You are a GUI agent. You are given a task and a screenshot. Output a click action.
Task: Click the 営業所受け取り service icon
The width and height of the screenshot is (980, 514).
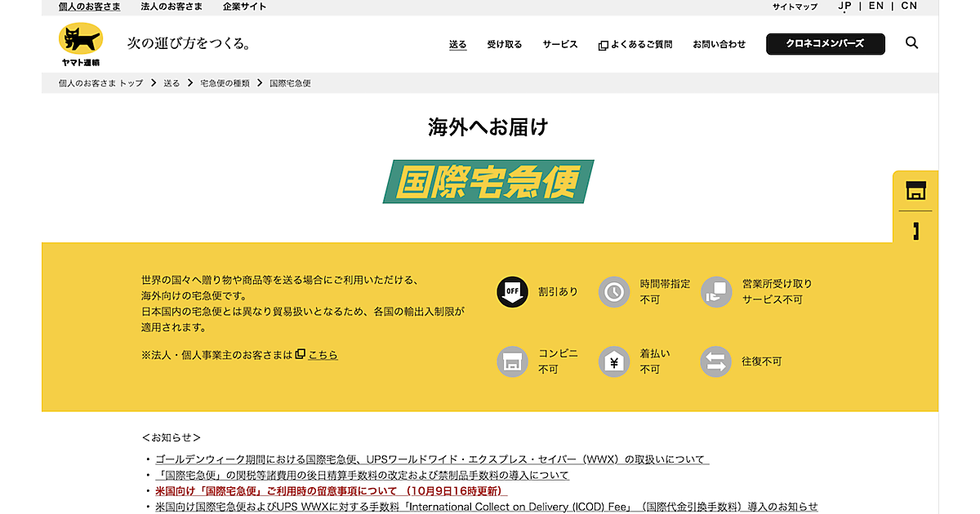click(715, 291)
